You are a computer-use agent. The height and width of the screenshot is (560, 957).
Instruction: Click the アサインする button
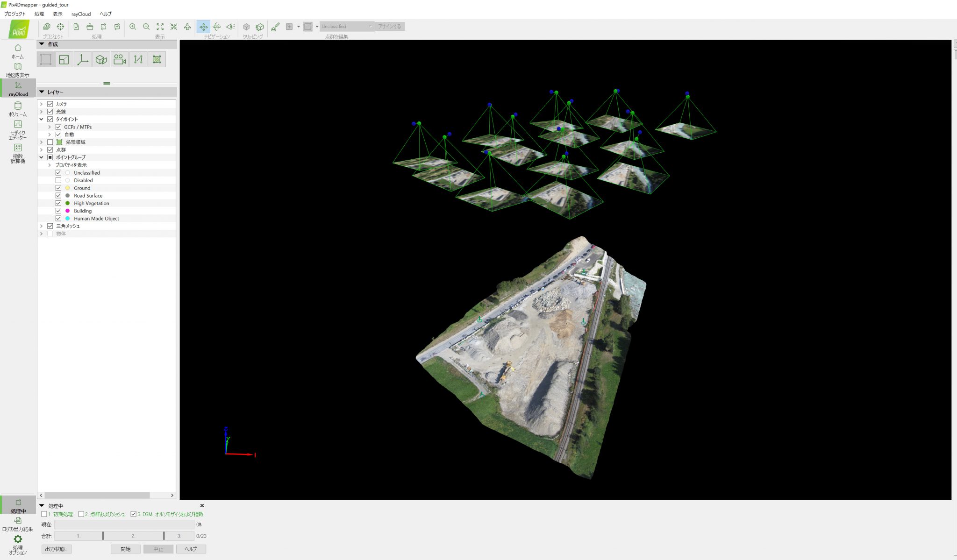tap(390, 26)
